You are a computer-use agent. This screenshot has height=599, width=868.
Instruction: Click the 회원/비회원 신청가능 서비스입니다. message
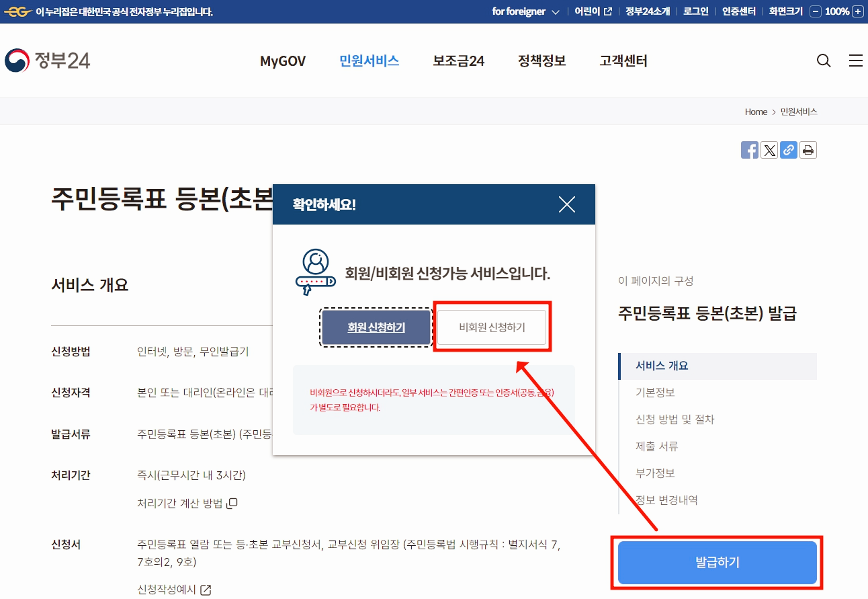[447, 274]
